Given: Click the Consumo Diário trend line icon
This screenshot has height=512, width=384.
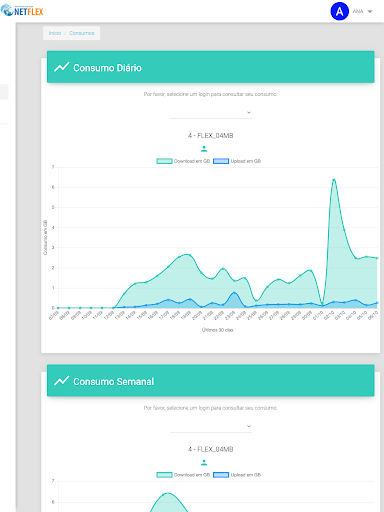Looking at the screenshot, I should (x=61, y=67).
